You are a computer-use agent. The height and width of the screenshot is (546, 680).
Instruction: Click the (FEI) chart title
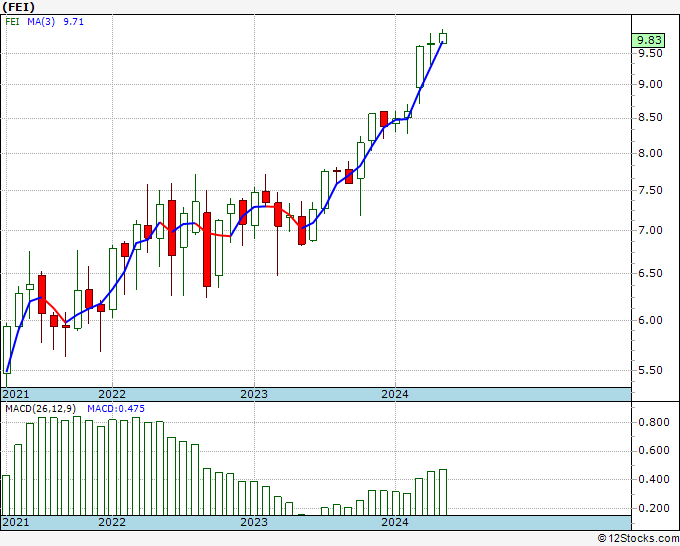point(19,7)
